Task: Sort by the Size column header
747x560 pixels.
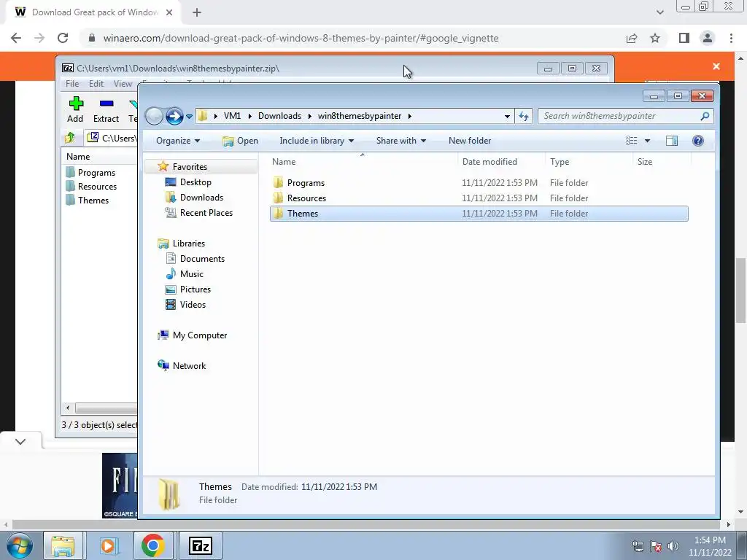Action: [662, 161]
